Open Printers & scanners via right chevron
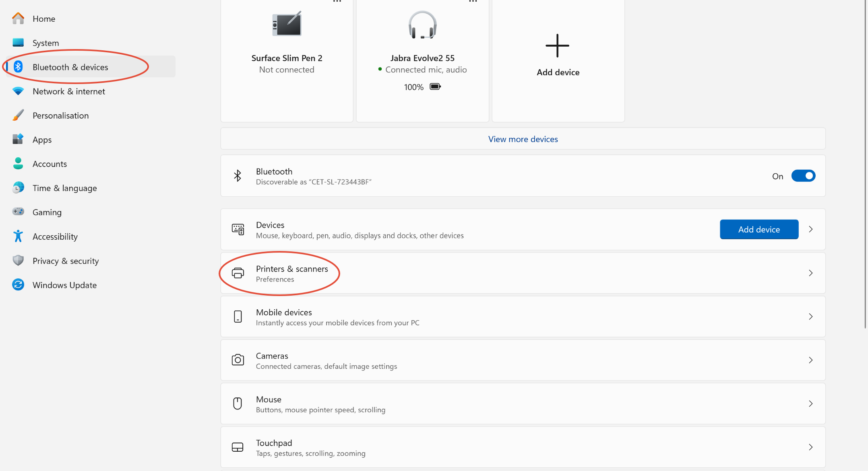The height and width of the screenshot is (471, 868). click(811, 273)
